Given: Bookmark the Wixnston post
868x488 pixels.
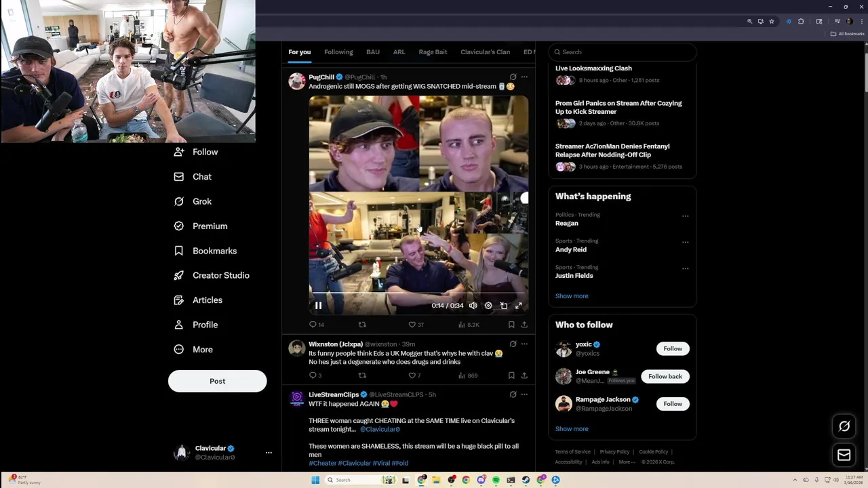Looking at the screenshot, I should tap(511, 375).
